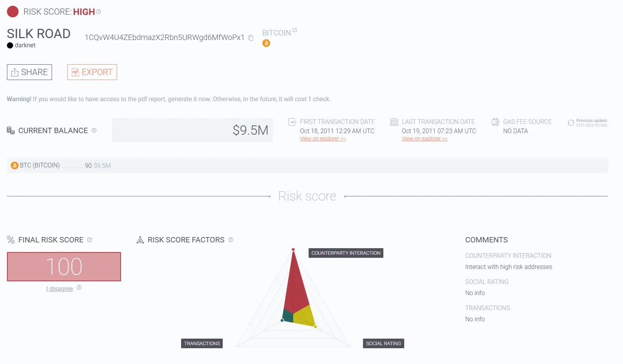Select the Transactions chart label

pyautogui.click(x=202, y=343)
